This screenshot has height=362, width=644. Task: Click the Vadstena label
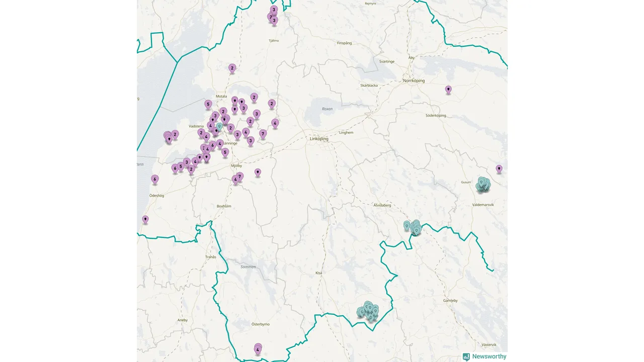pyautogui.click(x=196, y=126)
